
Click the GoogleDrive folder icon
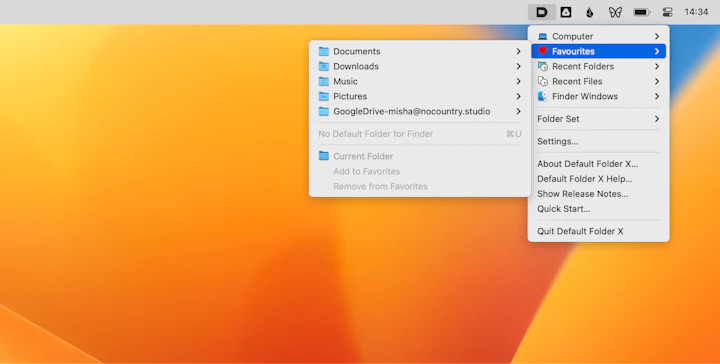[x=324, y=112]
